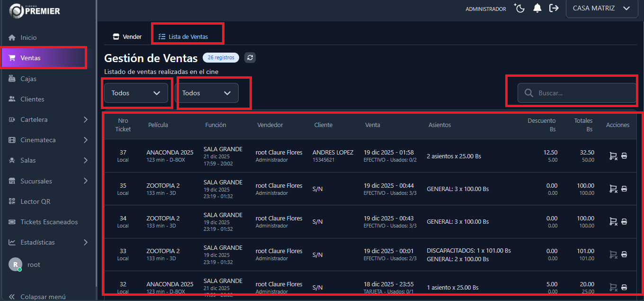The height and width of the screenshot is (301, 644).
Task: Print ticket number 37
Action: point(624,156)
